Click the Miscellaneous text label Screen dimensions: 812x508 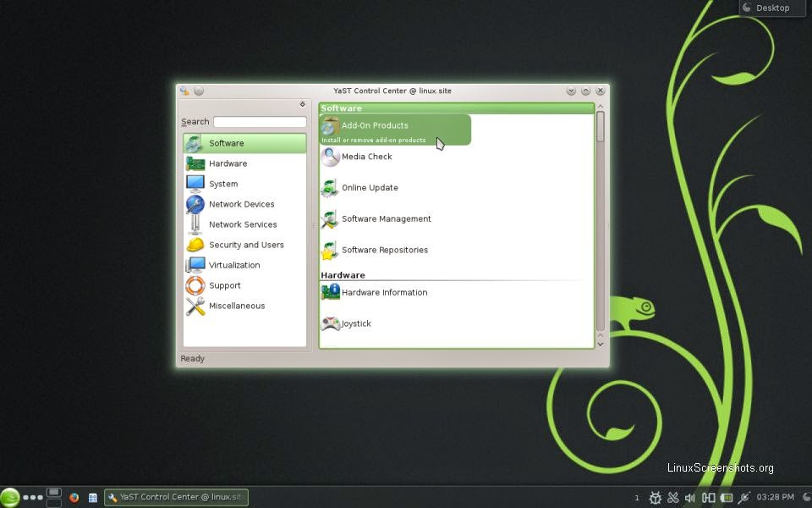pos(237,306)
